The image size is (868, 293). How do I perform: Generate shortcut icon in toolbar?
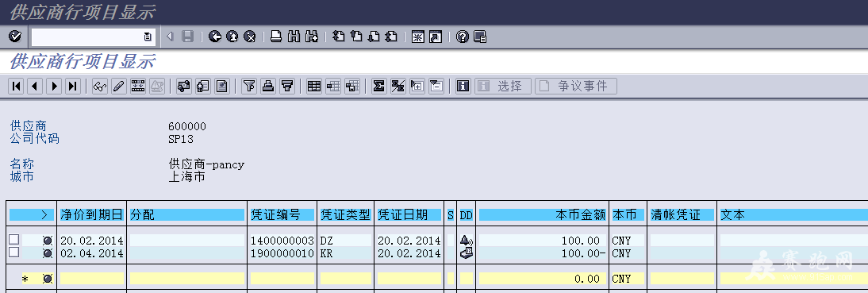[x=436, y=37]
